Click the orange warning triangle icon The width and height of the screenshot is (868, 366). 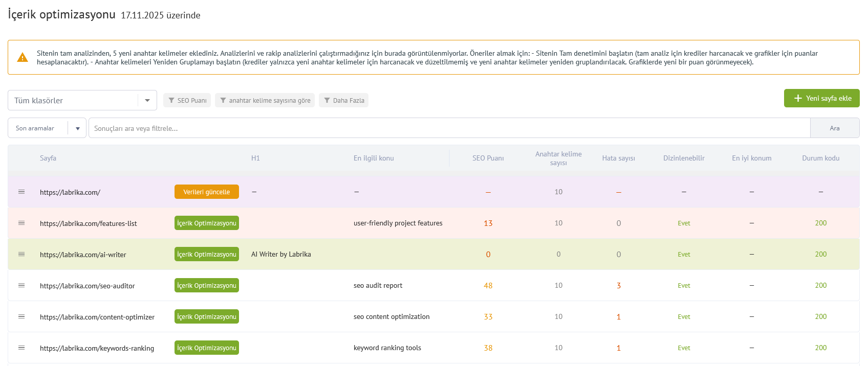point(23,57)
